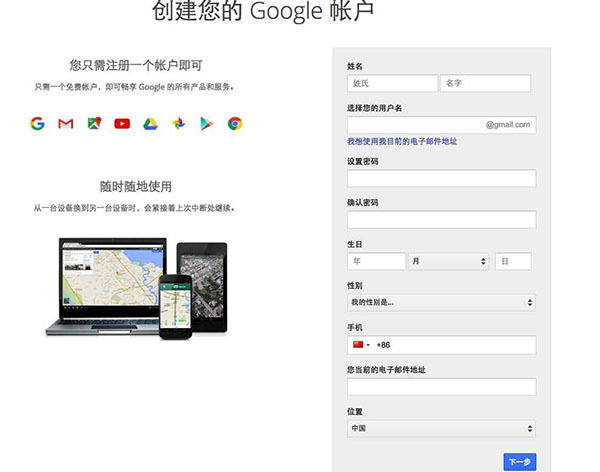The height and width of the screenshot is (472, 600).
Task: Focus the 姓氏 last name field
Action: pyautogui.click(x=392, y=83)
